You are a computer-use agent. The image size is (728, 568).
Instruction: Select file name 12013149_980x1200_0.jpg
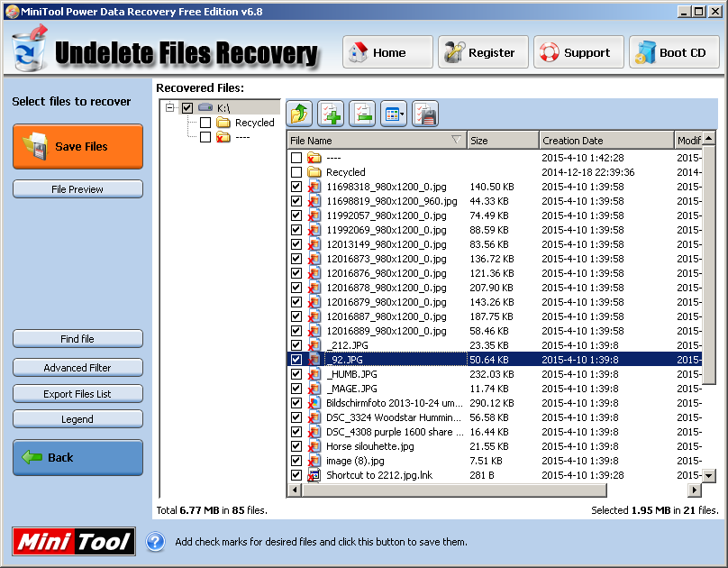point(387,244)
